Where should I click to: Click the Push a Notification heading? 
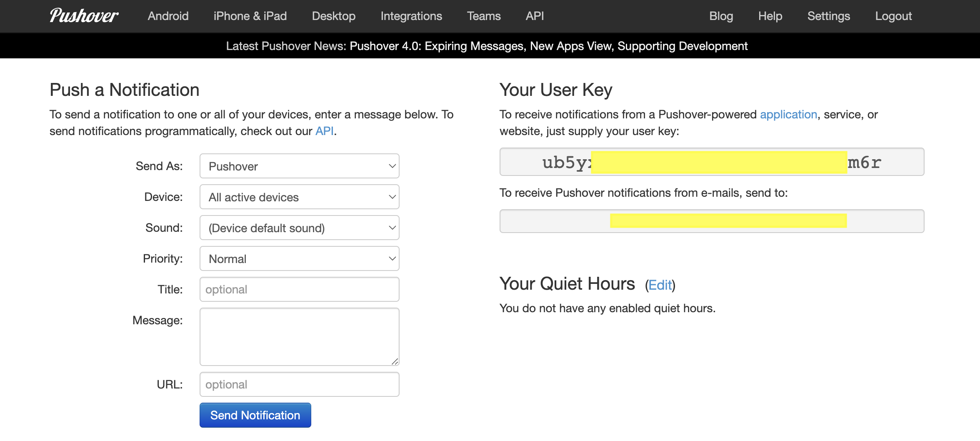click(x=125, y=90)
